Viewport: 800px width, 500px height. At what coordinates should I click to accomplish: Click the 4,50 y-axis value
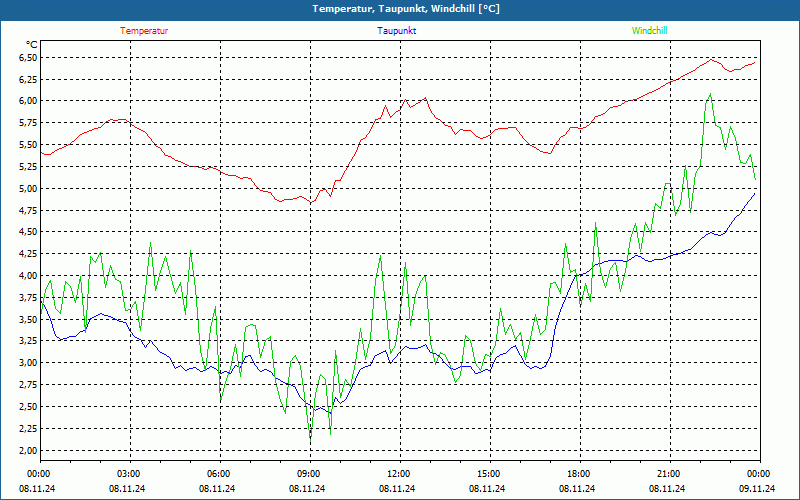(28, 232)
